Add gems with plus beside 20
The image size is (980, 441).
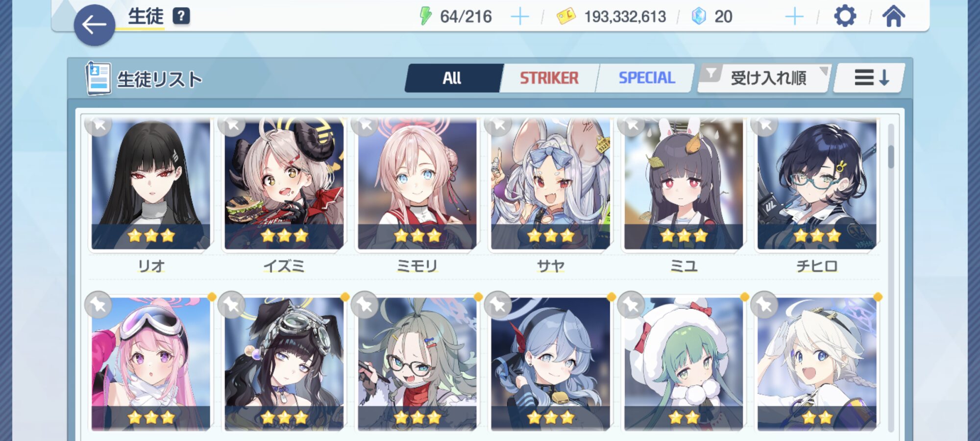pyautogui.click(x=794, y=17)
